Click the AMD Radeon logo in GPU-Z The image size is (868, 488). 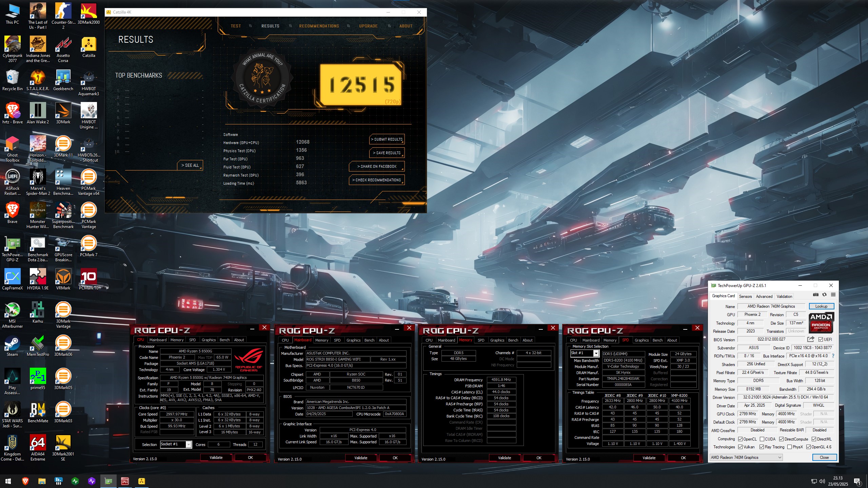821,322
